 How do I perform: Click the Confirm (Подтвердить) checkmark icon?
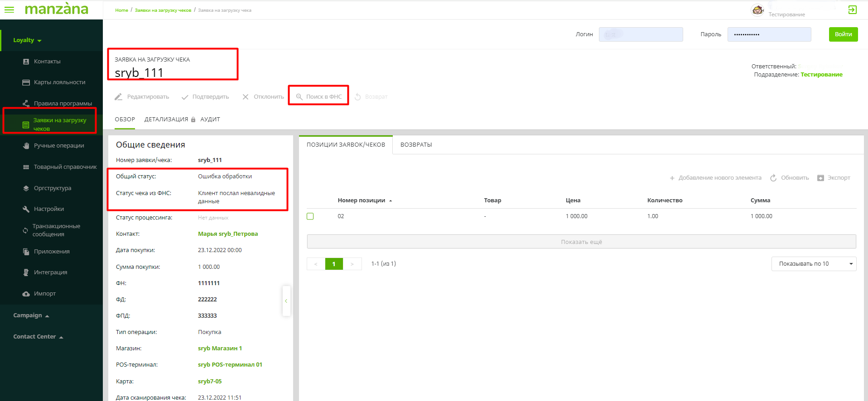[x=185, y=97]
